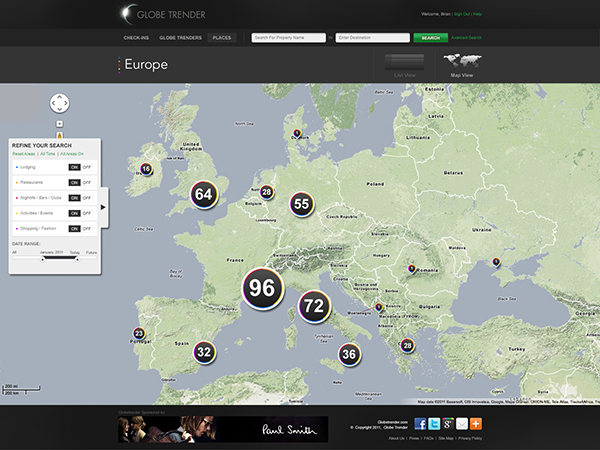
Task: Open the Places navigation tab
Action: 221,37
